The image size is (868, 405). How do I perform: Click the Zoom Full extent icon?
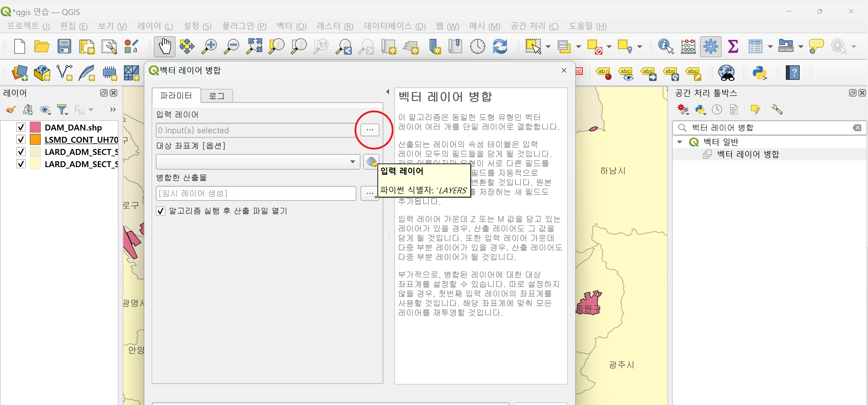254,47
